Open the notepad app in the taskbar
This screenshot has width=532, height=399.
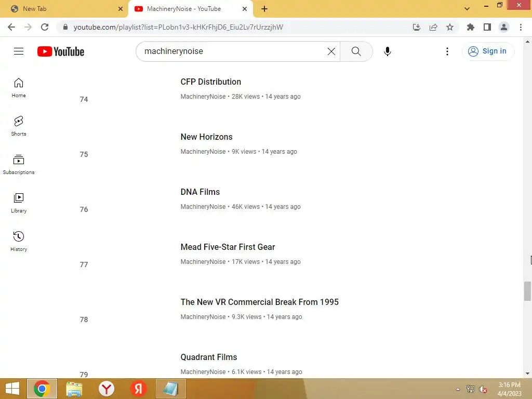[170, 389]
